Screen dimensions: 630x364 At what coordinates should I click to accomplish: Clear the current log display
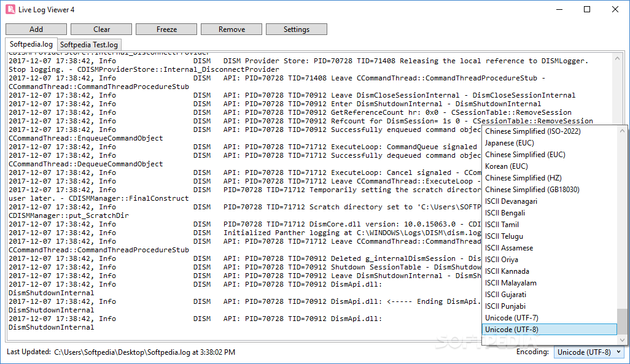[101, 29]
